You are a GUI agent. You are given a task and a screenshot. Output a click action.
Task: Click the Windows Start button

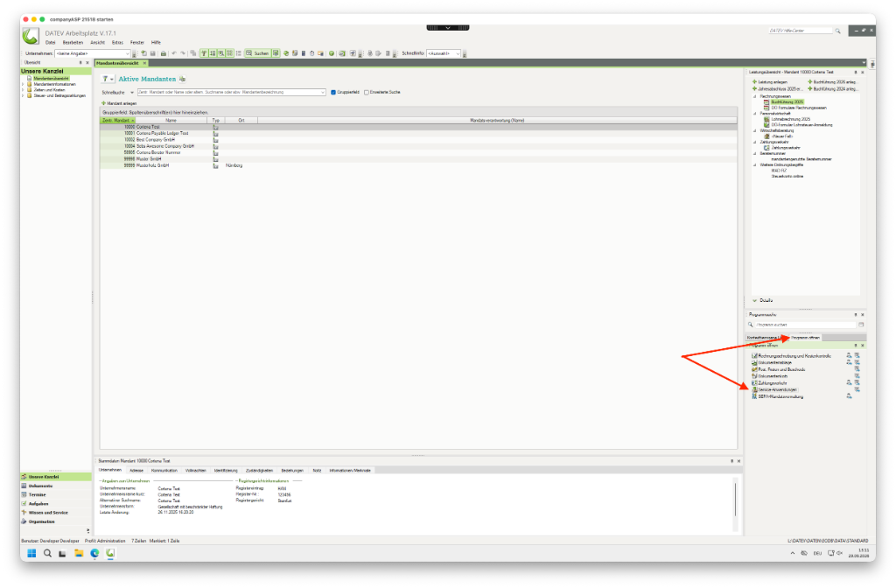[x=32, y=553]
